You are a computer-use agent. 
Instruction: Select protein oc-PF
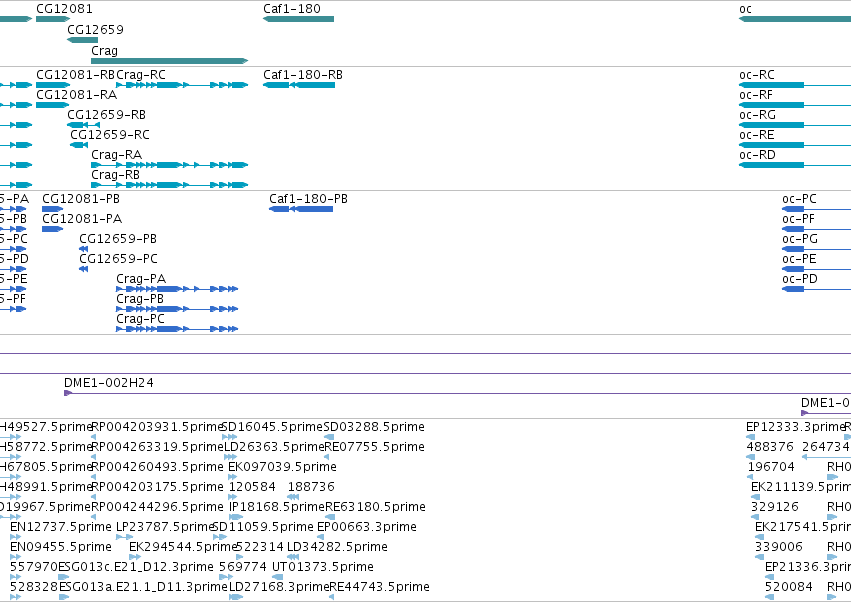(816, 229)
